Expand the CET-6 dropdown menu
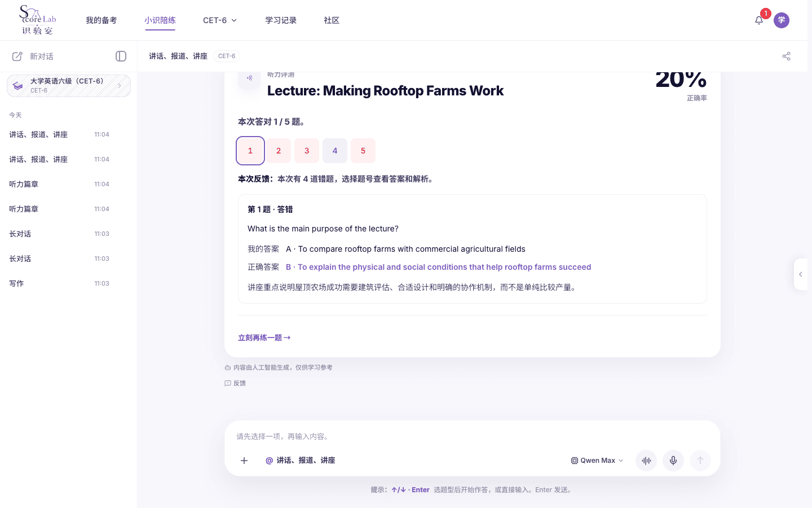The height and width of the screenshot is (508, 812). pos(220,20)
